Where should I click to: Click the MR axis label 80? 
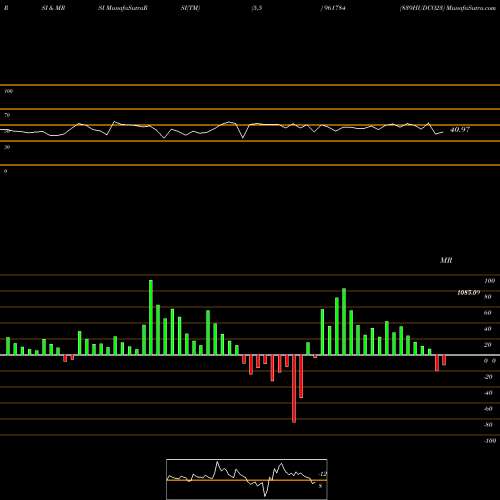tap(488, 297)
